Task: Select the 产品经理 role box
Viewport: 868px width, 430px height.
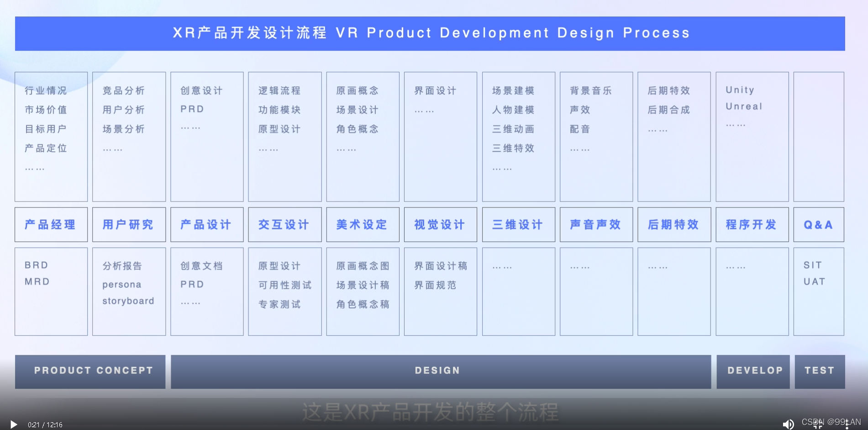Action: click(x=51, y=224)
